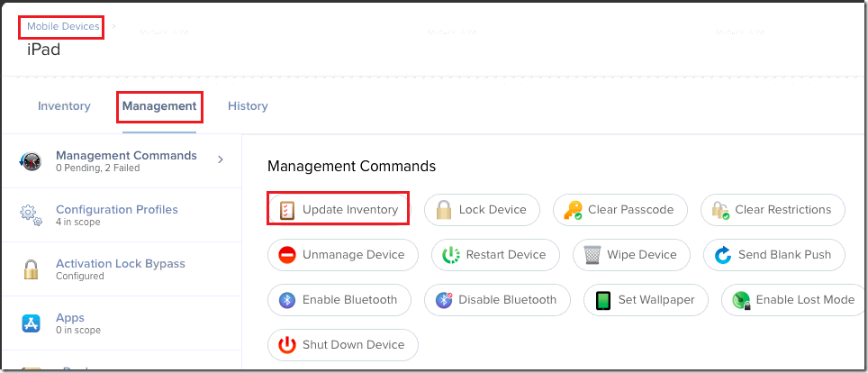Click the Activation Lock Bypass padlock icon

(31, 269)
